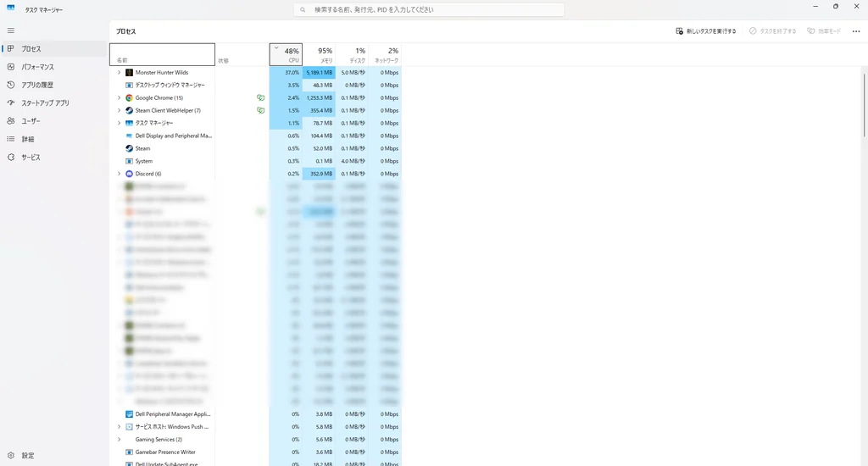Select the 52.0 MB memory cell
The width and height of the screenshot is (868, 466).
[319, 148]
